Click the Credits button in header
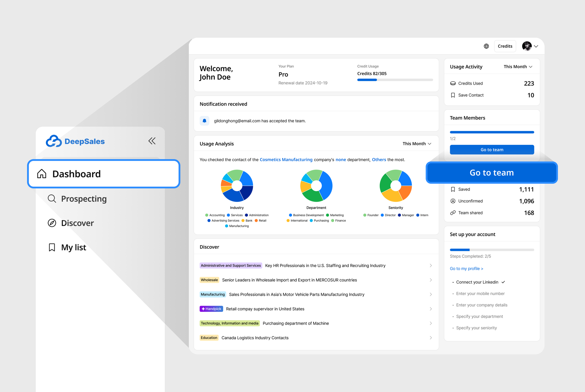Screen dimensions: 585x392 coord(505,46)
